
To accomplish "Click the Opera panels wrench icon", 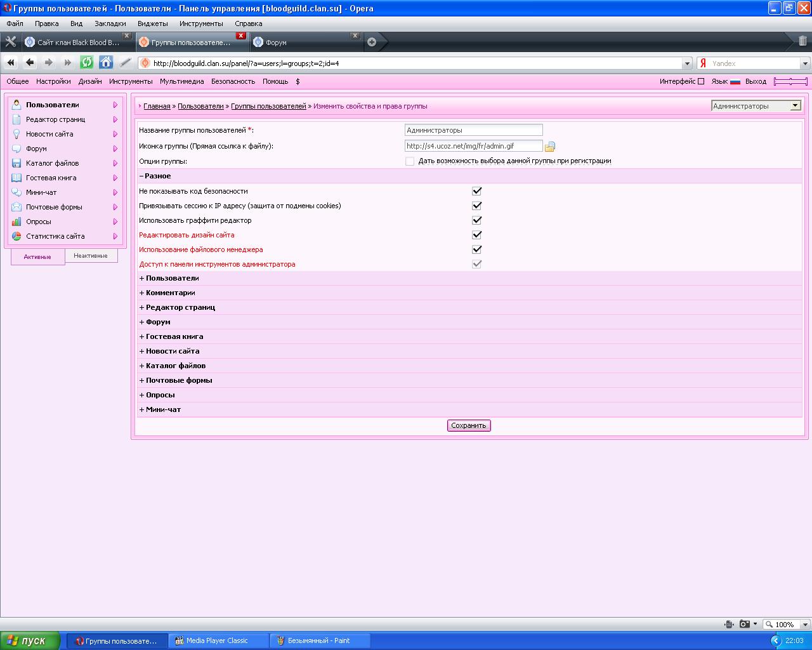I will tap(10, 42).
